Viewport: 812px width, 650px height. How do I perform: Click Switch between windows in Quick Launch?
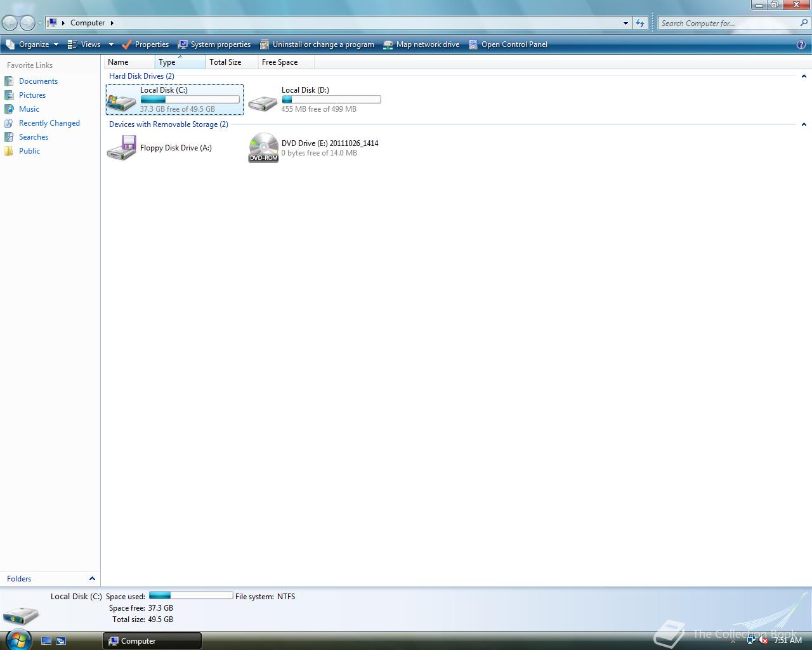61,641
